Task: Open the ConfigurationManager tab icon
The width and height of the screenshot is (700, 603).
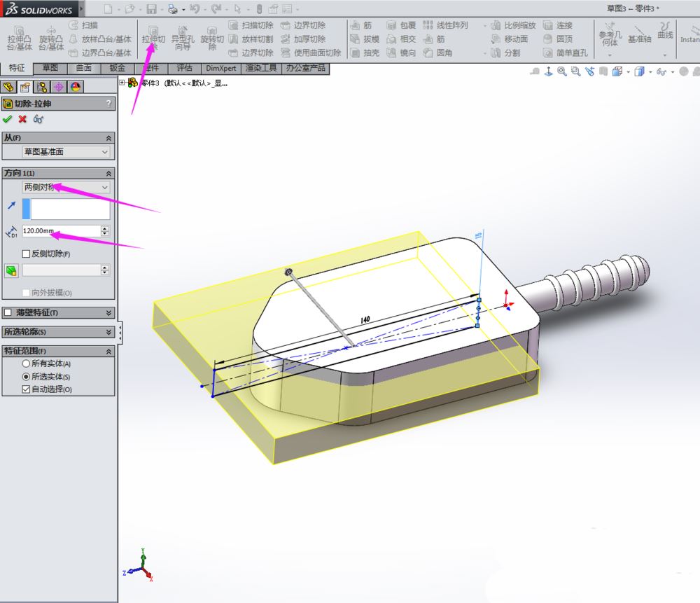Action: [x=41, y=87]
